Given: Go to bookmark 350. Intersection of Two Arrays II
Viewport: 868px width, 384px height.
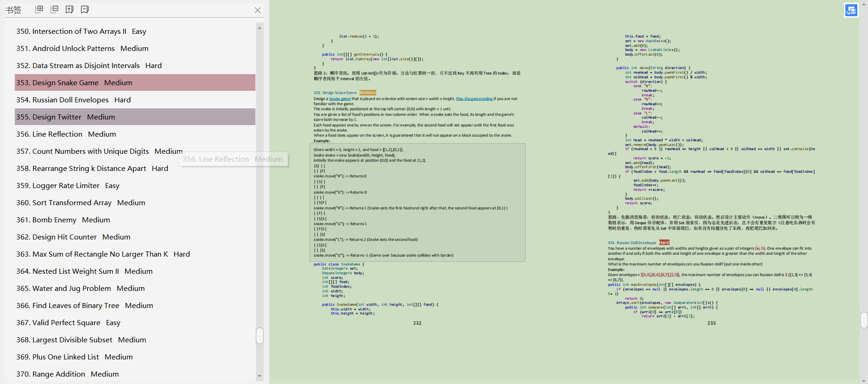Looking at the screenshot, I should [x=135, y=31].
